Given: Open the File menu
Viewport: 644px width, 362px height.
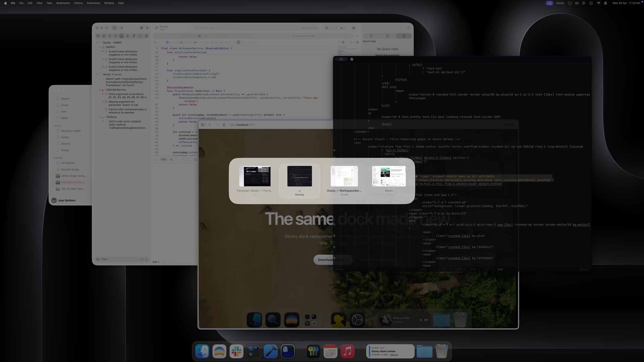Looking at the screenshot, I should (x=21, y=3).
